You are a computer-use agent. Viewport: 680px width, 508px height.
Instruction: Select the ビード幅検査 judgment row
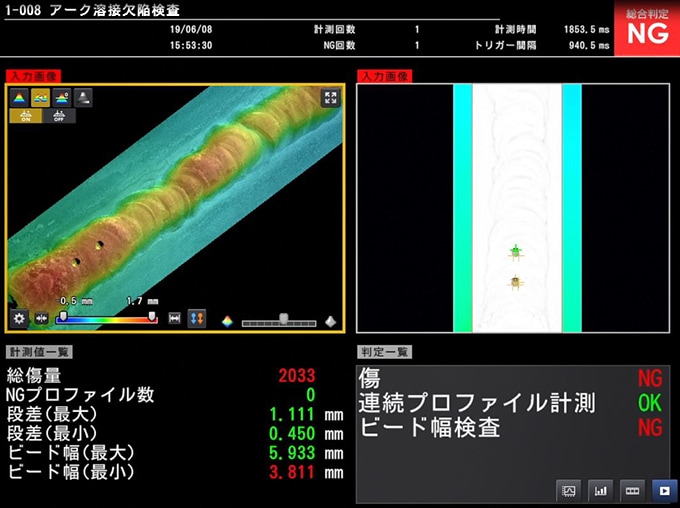512,428
